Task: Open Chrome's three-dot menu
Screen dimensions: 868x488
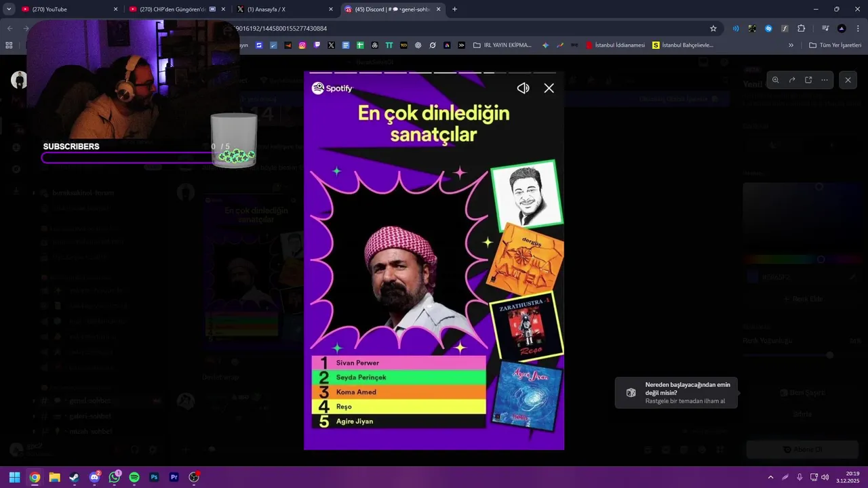Action: pyautogui.click(x=858, y=28)
